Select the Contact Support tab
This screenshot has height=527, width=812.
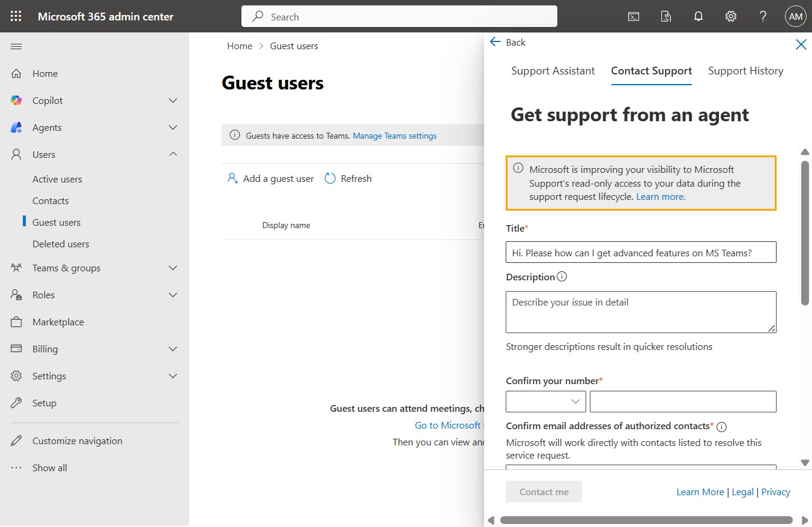[x=652, y=71]
